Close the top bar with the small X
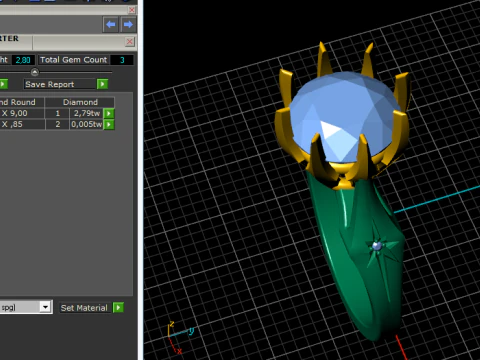Screen dimensions: 480x360 click(132, 10)
